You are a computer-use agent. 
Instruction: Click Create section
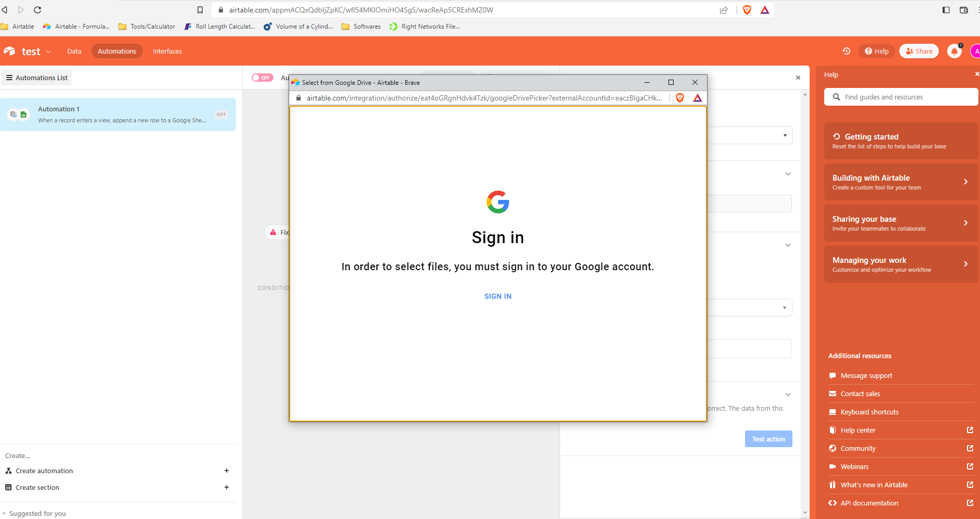tap(38, 487)
